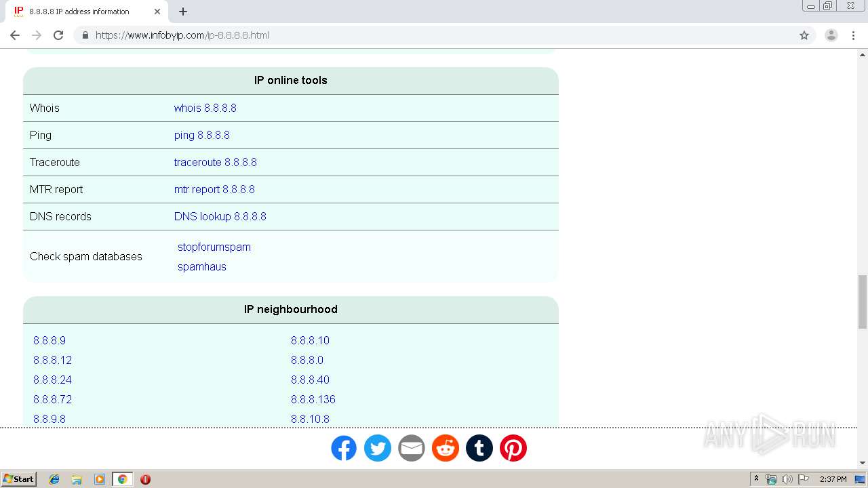868x488 pixels.
Task: Open neighbour IP 8.8.8.24
Action: (52, 380)
